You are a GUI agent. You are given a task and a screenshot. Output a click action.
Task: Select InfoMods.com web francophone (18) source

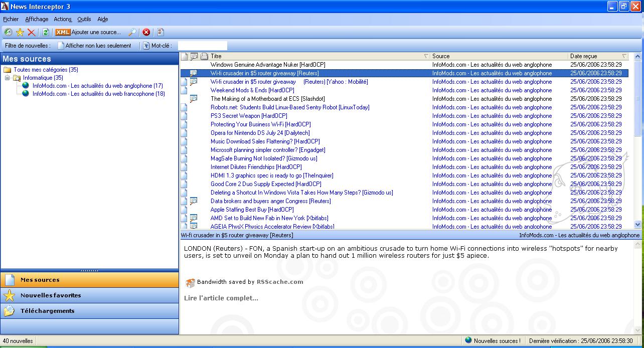click(x=99, y=94)
